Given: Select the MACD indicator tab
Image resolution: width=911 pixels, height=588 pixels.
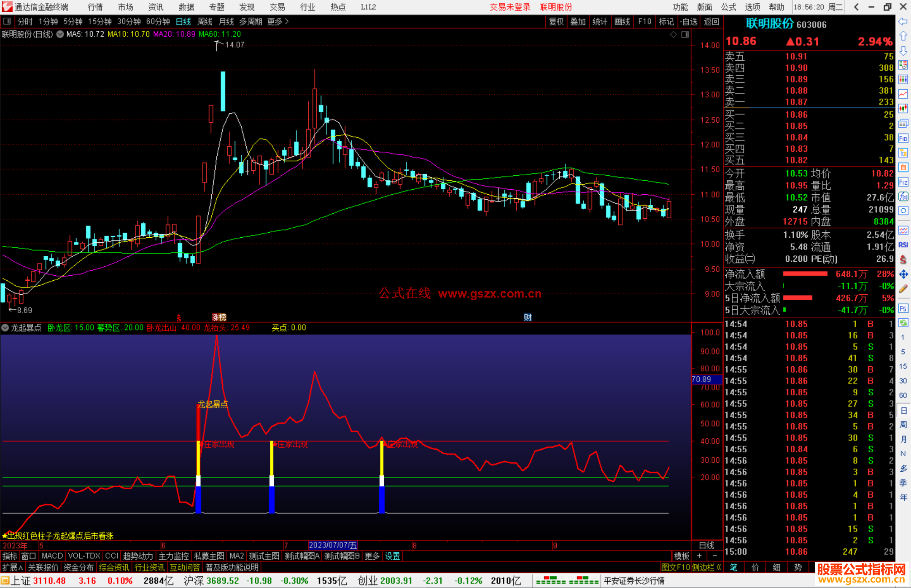Looking at the screenshot, I should point(52,556).
